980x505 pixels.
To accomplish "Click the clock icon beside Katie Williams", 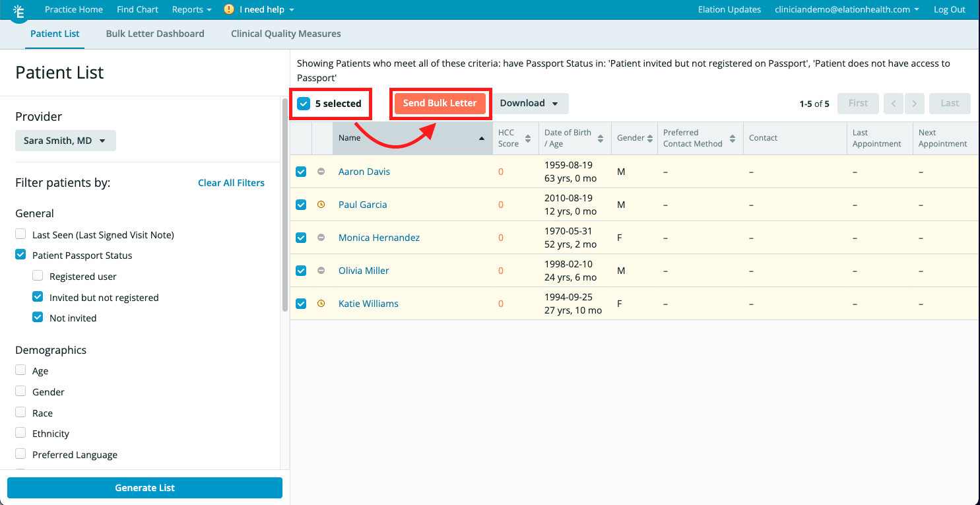I will pos(321,304).
